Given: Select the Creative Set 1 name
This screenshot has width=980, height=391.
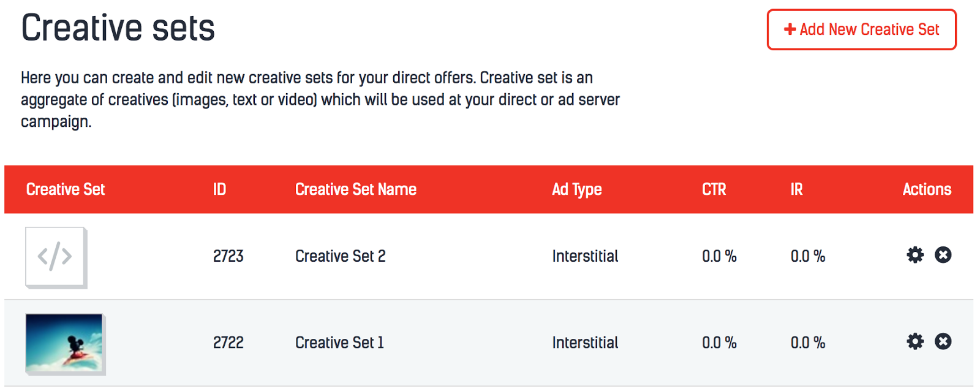Looking at the screenshot, I should click(x=339, y=343).
